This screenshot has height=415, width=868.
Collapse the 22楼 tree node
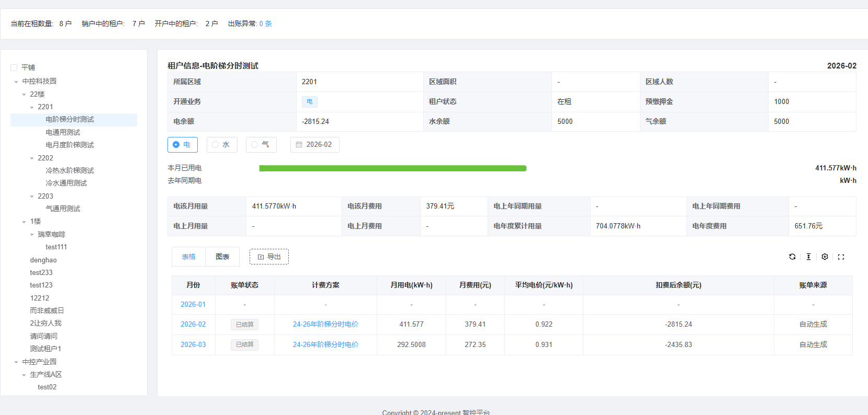click(24, 95)
